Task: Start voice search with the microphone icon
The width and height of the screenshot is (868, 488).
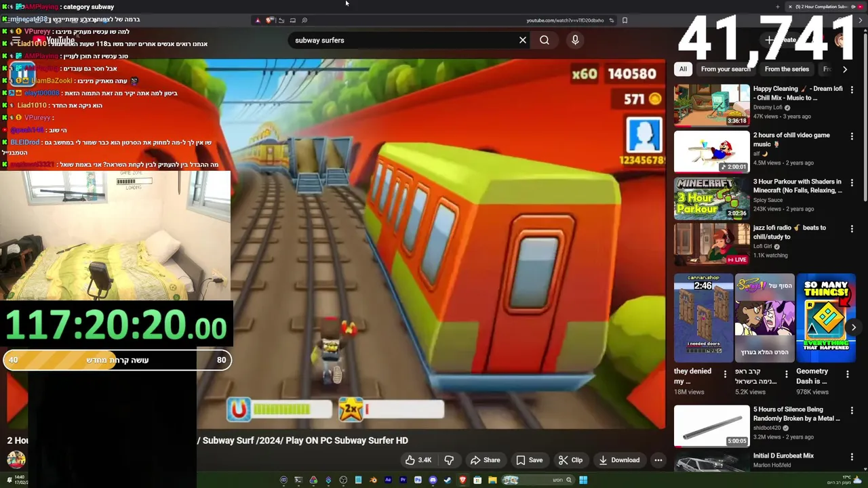Action: click(575, 40)
